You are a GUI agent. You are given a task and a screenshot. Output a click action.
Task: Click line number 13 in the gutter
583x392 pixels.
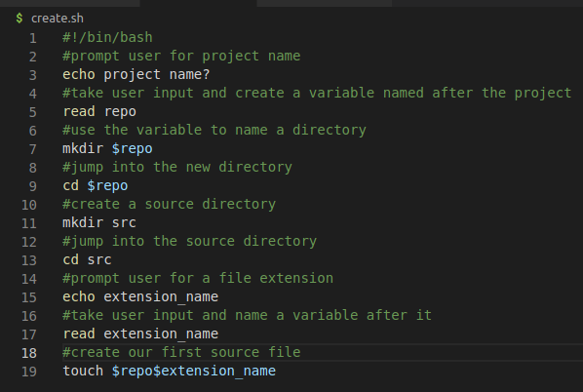(29, 260)
